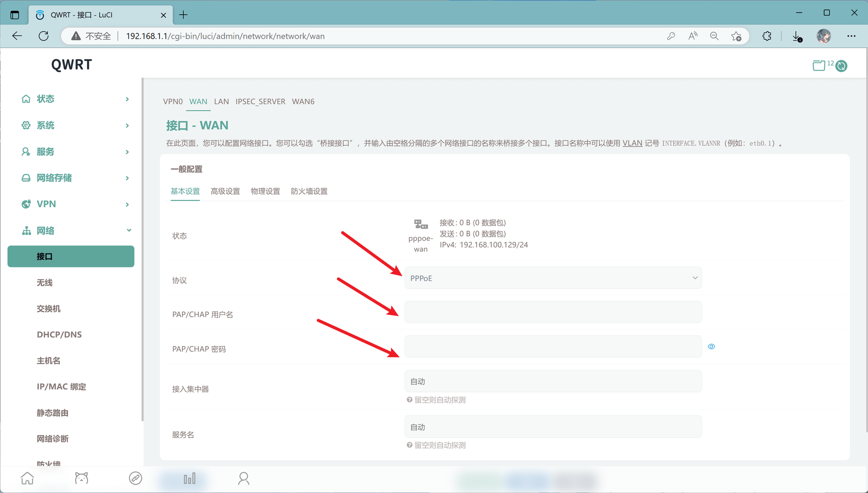Click the user profile icon at bottom
The image size is (868, 493).
click(x=243, y=478)
